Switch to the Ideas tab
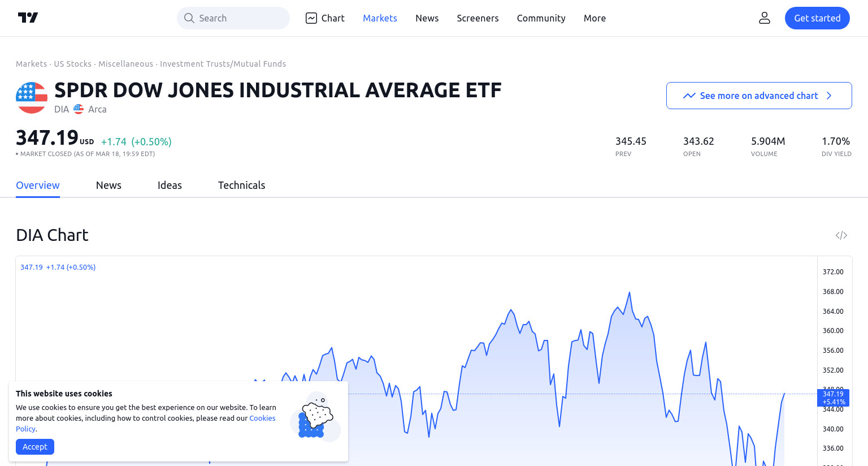This screenshot has height=466, width=868. 170,185
